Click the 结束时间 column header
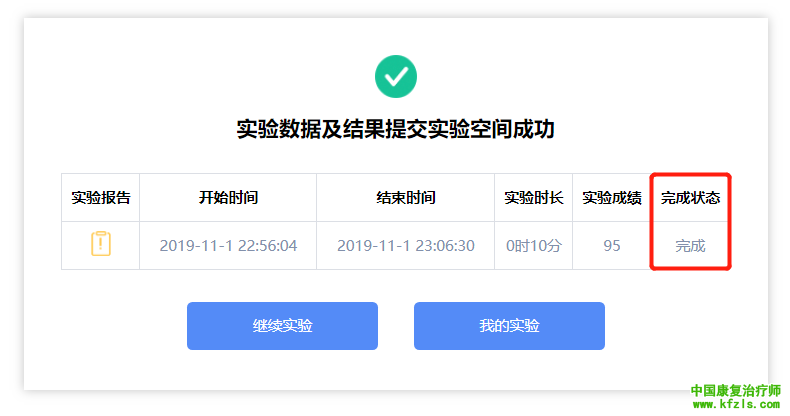 click(x=405, y=197)
